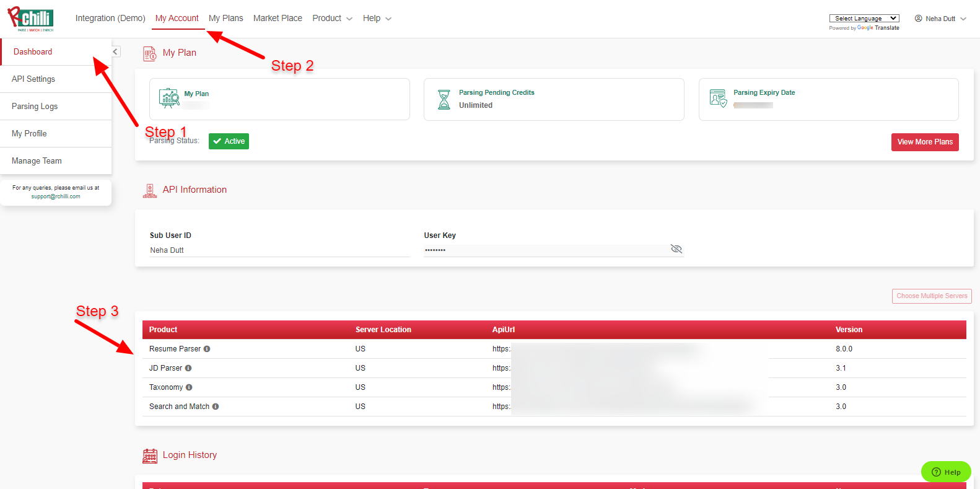Select the My Account tab
The width and height of the screenshot is (980, 489).
177,19
